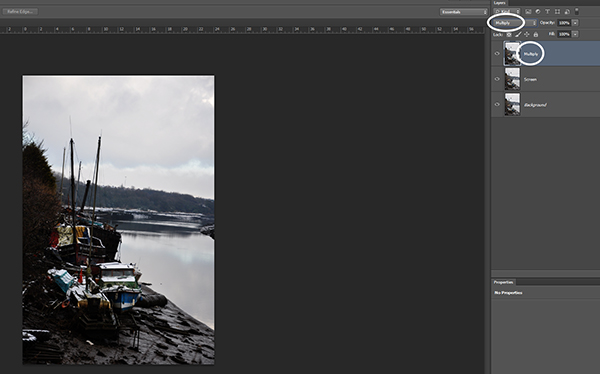Switch to the Properties panel tab
Screen dimensions: 600x374
point(503,282)
